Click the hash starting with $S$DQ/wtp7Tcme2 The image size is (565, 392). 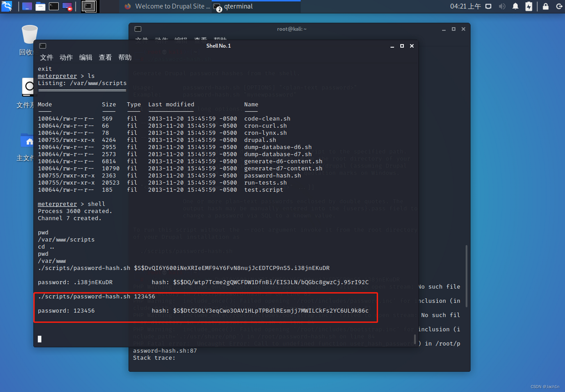click(271, 282)
